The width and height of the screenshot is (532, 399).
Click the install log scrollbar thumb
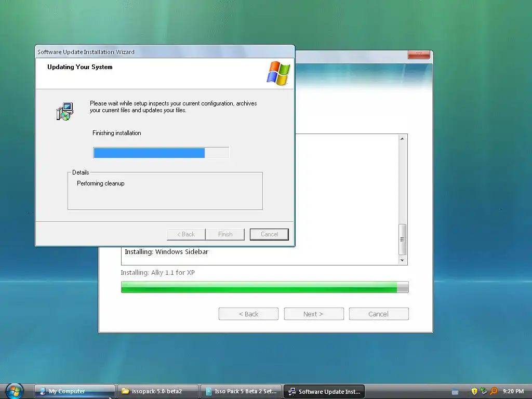click(402, 239)
